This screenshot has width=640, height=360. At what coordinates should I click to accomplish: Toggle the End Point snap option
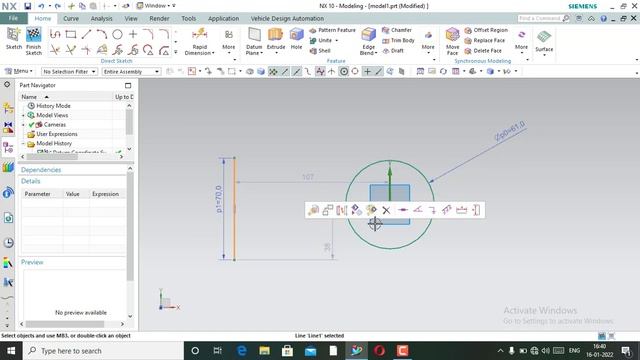point(285,71)
